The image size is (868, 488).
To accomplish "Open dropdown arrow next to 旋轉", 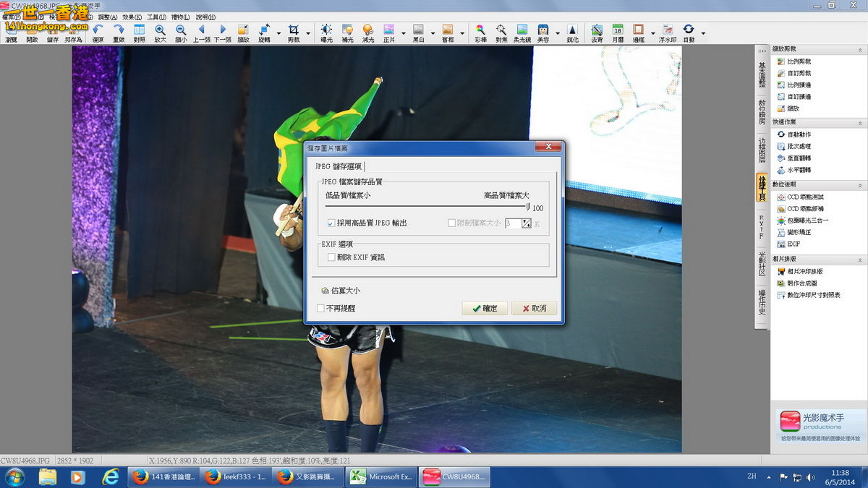I will [278, 33].
